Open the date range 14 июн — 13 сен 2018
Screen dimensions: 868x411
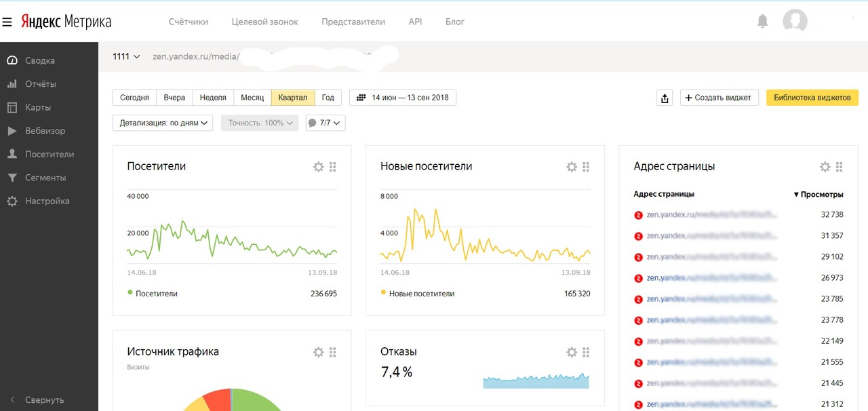[403, 98]
